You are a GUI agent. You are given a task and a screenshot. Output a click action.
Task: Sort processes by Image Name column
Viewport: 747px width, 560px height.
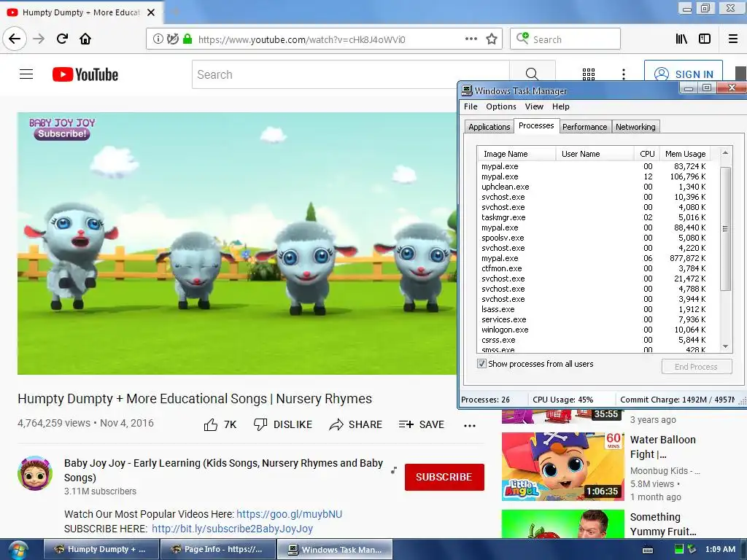[x=516, y=154]
